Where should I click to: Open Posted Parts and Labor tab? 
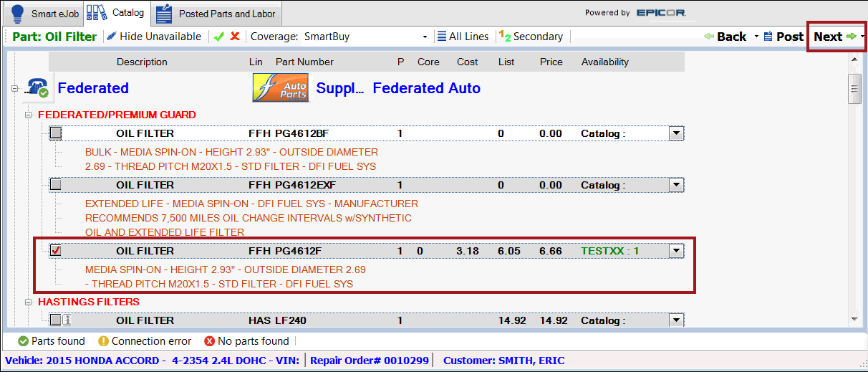point(216,13)
